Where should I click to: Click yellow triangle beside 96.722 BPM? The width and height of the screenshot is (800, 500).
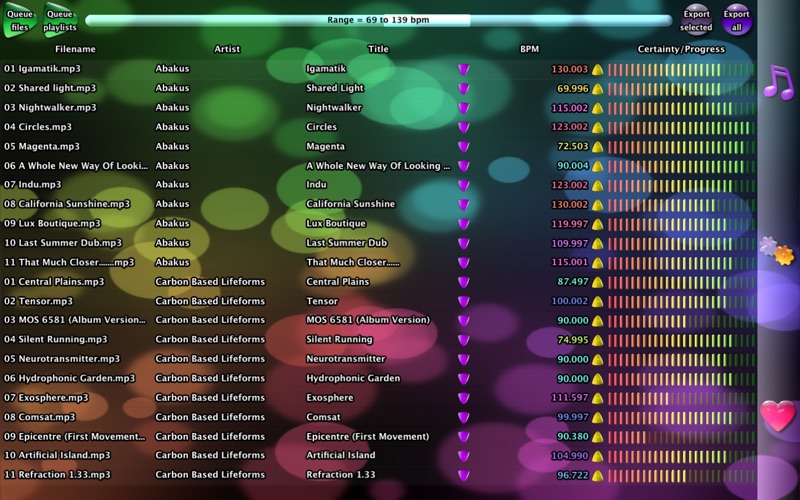[597, 476]
